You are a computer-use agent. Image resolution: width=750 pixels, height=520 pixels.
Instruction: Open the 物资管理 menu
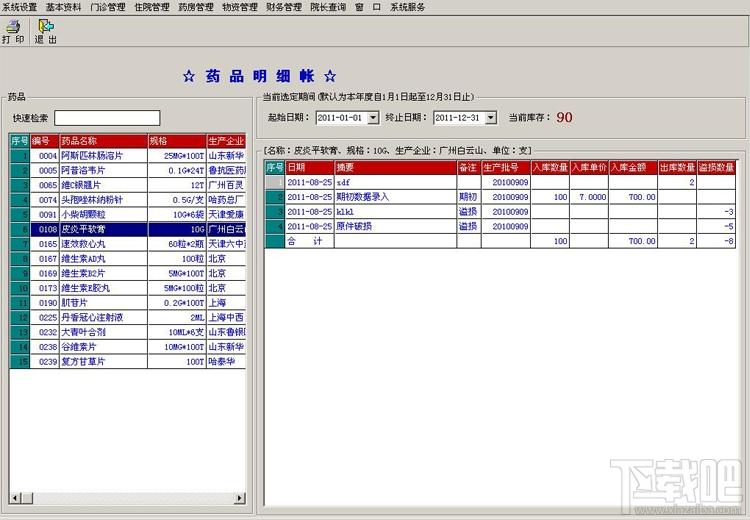point(240,7)
